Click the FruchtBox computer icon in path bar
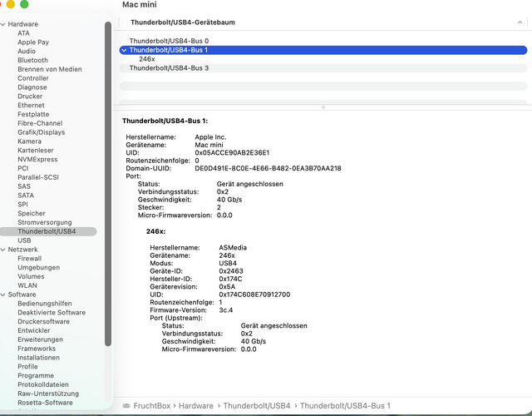The height and width of the screenshot is (416, 532). [126, 406]
